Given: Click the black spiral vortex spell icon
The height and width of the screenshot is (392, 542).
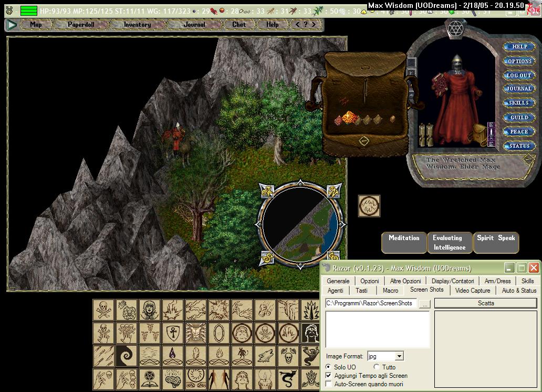Looking at the screenshot, I should tap(127, 356).
